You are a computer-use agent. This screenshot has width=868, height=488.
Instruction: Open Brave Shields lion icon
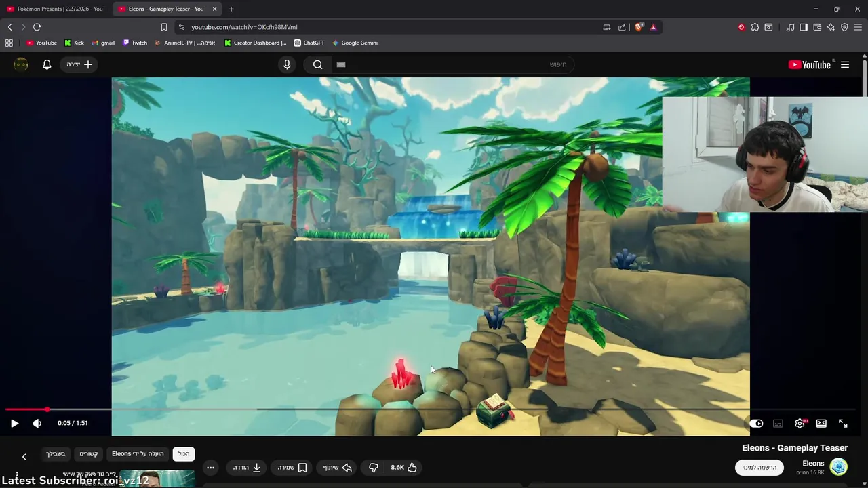click(x=638, y=27)
